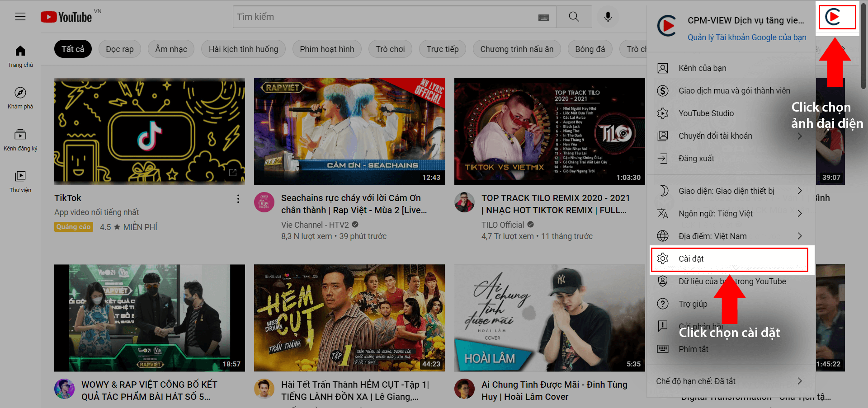Choose Đăng xuất to sign out
The height and width of the screenshot is (408, 868).
(731, 159)
